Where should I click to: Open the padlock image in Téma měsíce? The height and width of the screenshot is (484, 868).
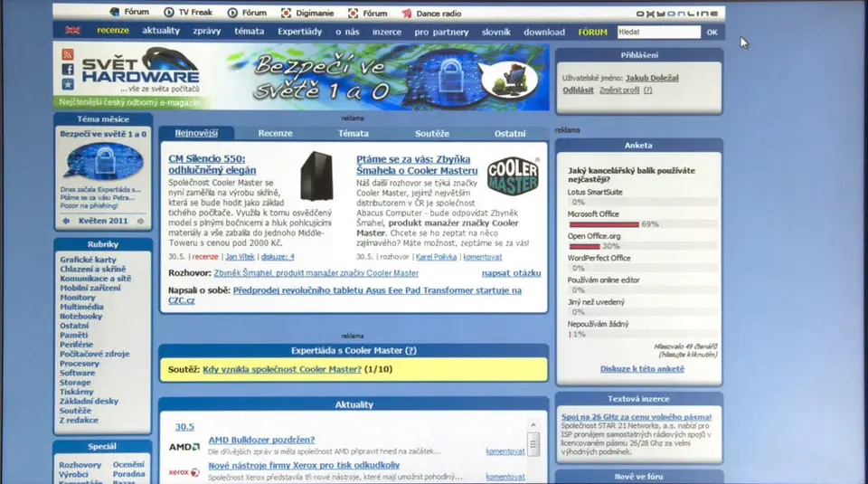(103, 162)
